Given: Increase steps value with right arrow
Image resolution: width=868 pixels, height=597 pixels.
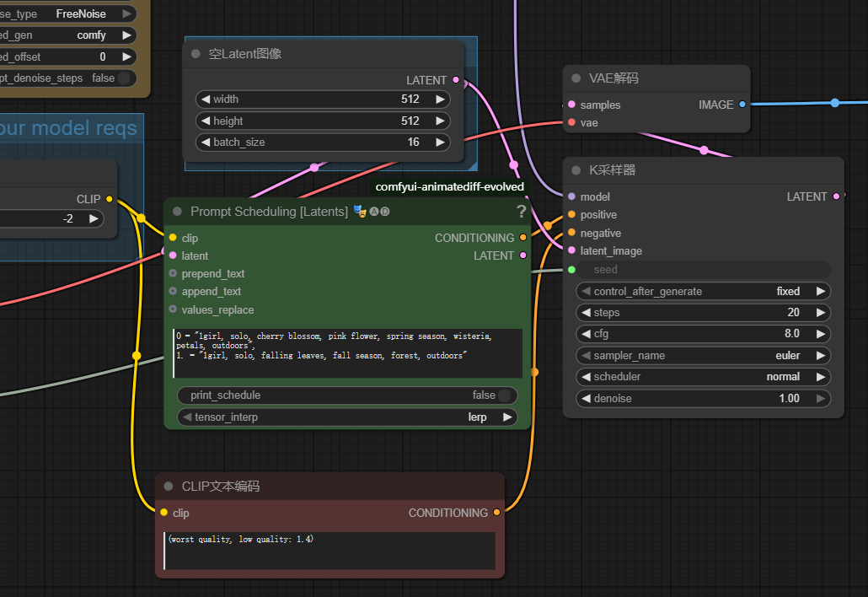Looking at the screenshot, I should [x=820, y=313].
